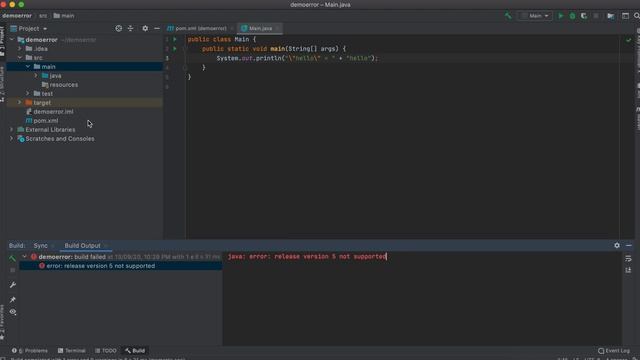This screenshot has height=360, width=640.
Task: Open the Terminal tool window
Action: (71, 351)
